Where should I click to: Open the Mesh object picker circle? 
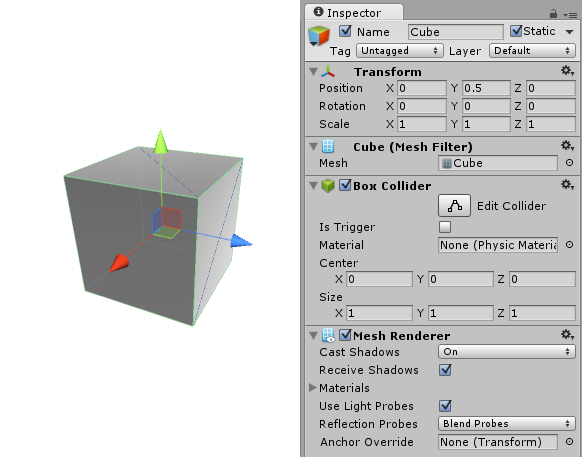click(569, 163)
